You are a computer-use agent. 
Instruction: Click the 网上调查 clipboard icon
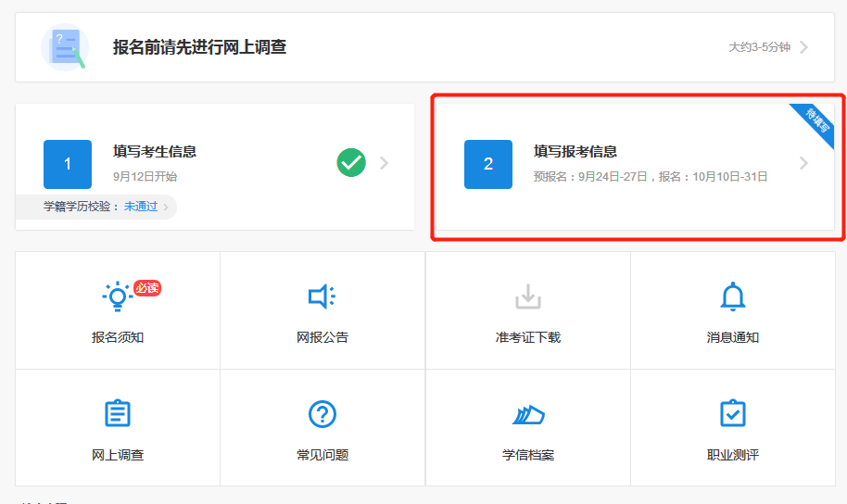coord(117,413)
